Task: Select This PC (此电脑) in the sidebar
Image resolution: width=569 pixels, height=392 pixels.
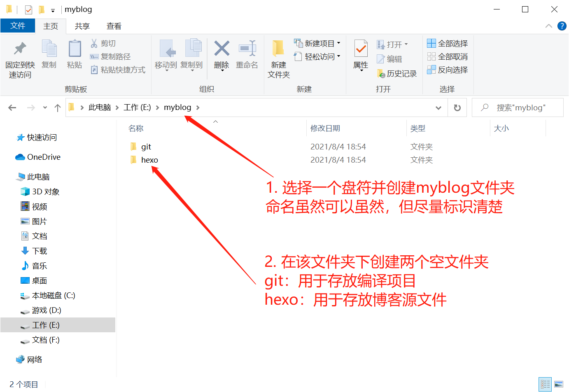Action: point(33,177)
